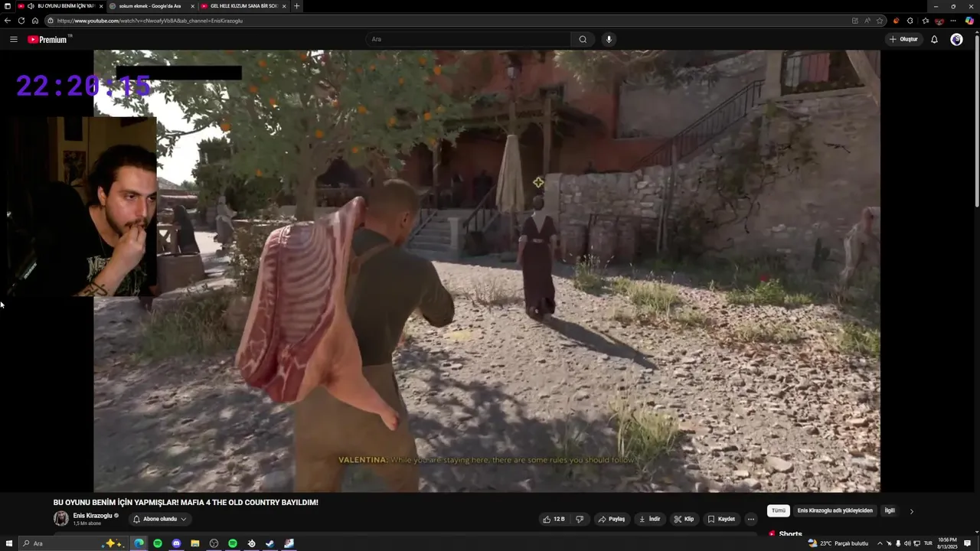Expand the system tray hidden icons chevron
The image size is (980, 551).
(x=880, y=543)
